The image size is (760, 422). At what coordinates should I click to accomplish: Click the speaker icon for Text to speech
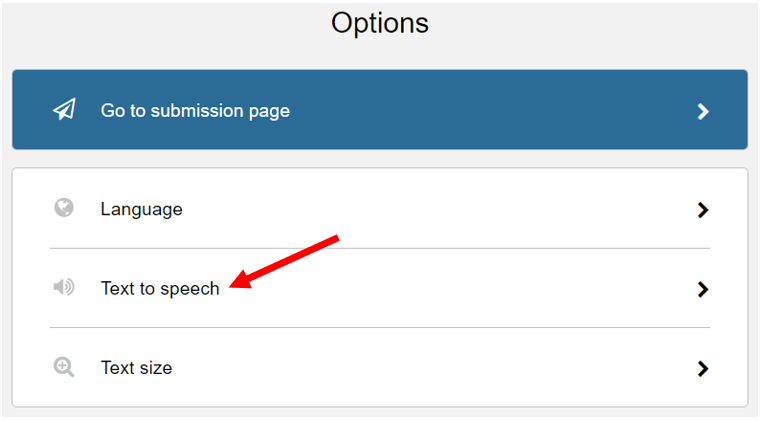tap(63, 287)
